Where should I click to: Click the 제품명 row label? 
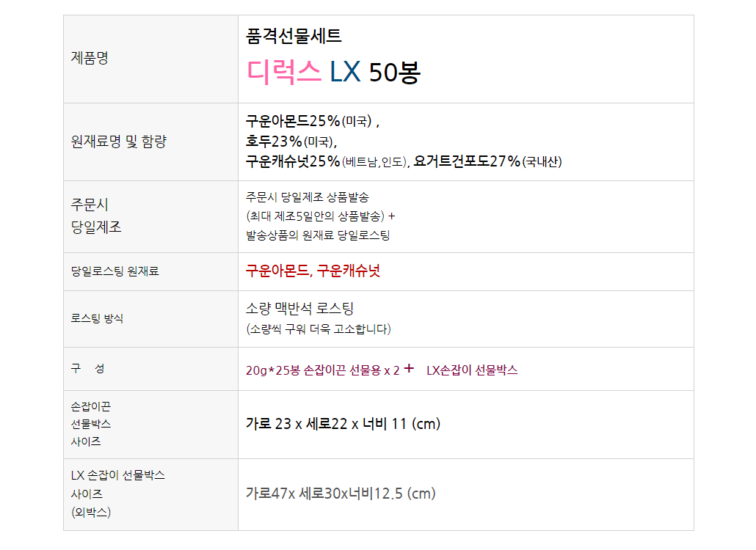click(89, 58)
